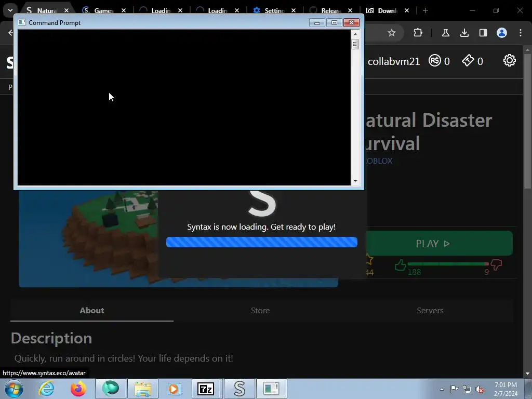This screenshot has height=399, width=532.
Task: Close the Games browser tab
Action: [x=124, y=10]
